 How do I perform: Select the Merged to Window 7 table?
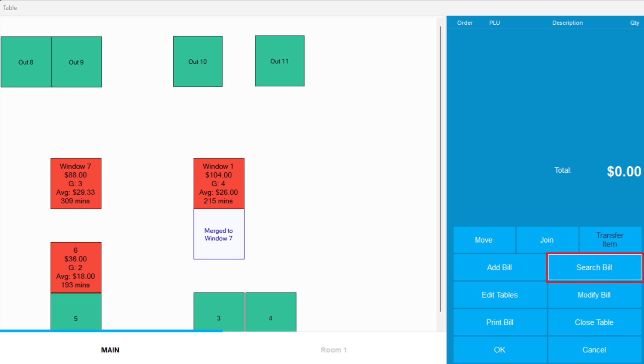click(219, 234)
